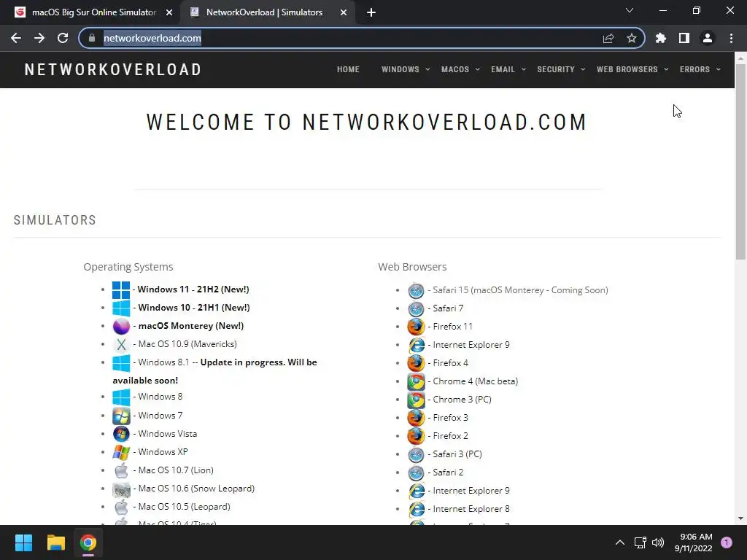The image size is (747, 560).
Task: Click the Firefox 11 icon
Action: click(416, 327)
